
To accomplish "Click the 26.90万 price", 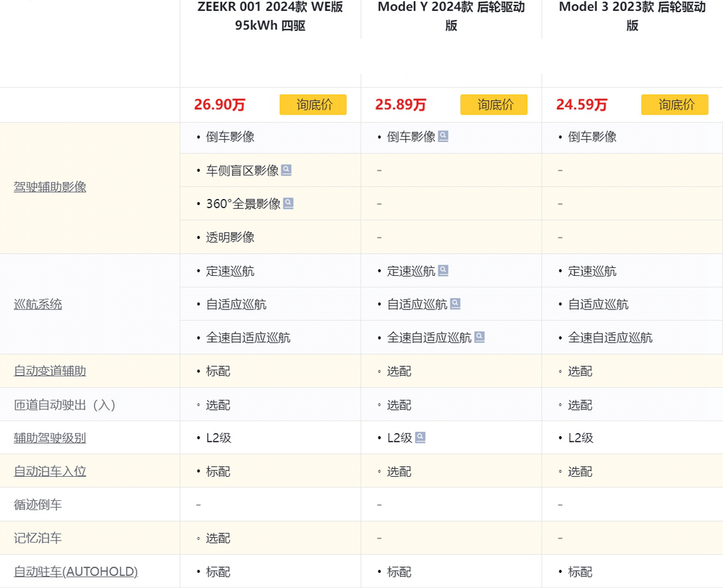I will click(220, 104).
